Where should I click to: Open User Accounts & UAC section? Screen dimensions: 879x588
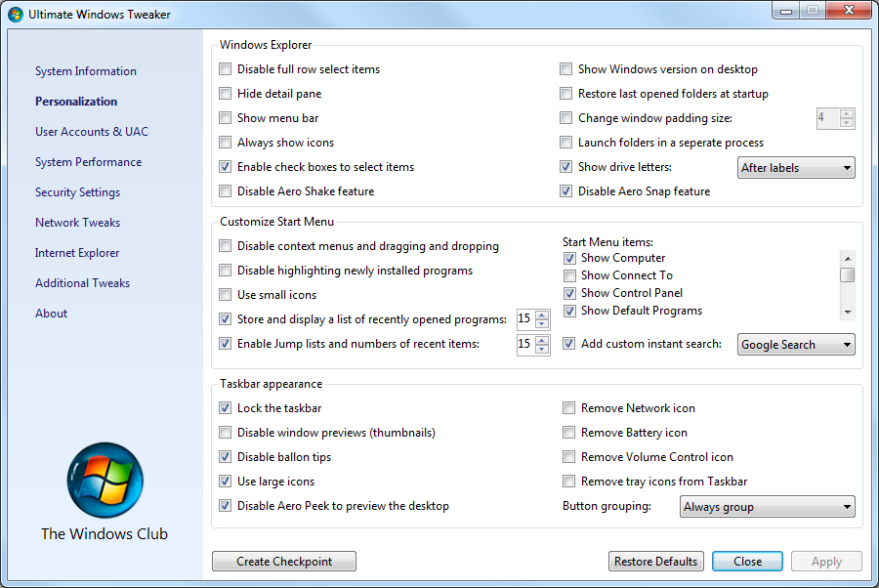tap(92, 132)
